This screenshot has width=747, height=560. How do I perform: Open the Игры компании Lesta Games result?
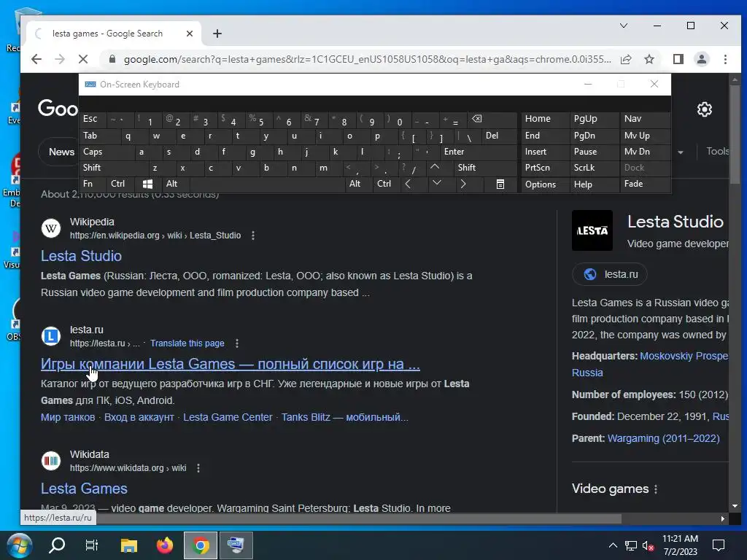(x=230, y=365)
